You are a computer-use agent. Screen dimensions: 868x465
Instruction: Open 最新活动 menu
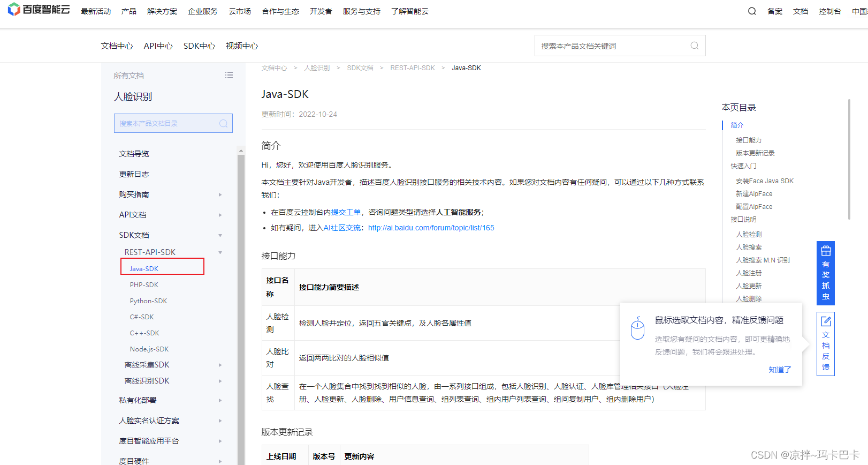[x=96, y=11]
